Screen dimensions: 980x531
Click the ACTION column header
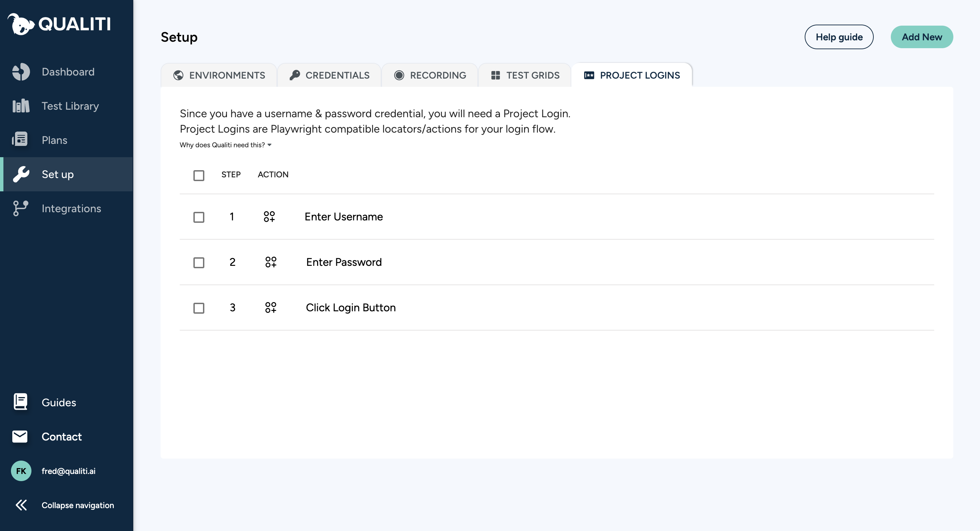coord(273,175)
